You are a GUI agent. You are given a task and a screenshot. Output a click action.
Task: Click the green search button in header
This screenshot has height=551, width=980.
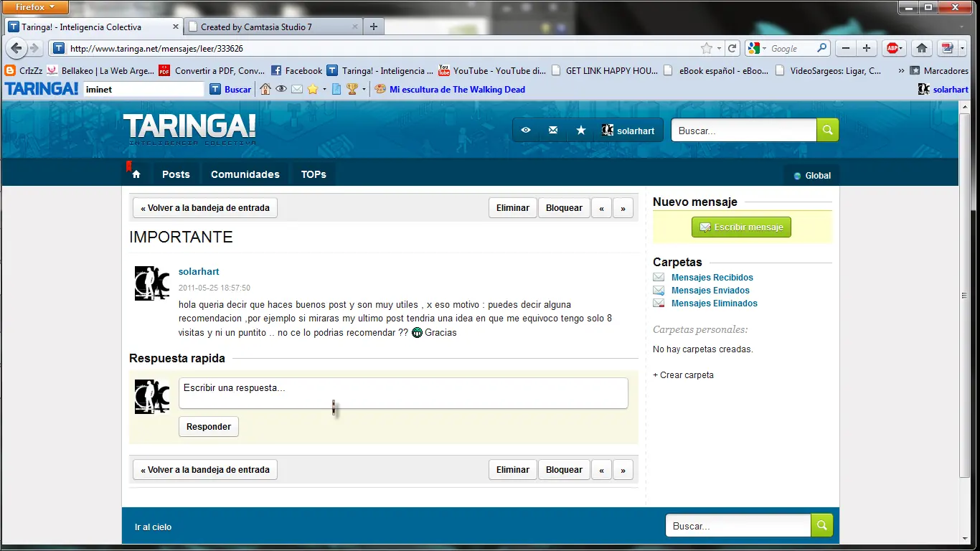827,130
